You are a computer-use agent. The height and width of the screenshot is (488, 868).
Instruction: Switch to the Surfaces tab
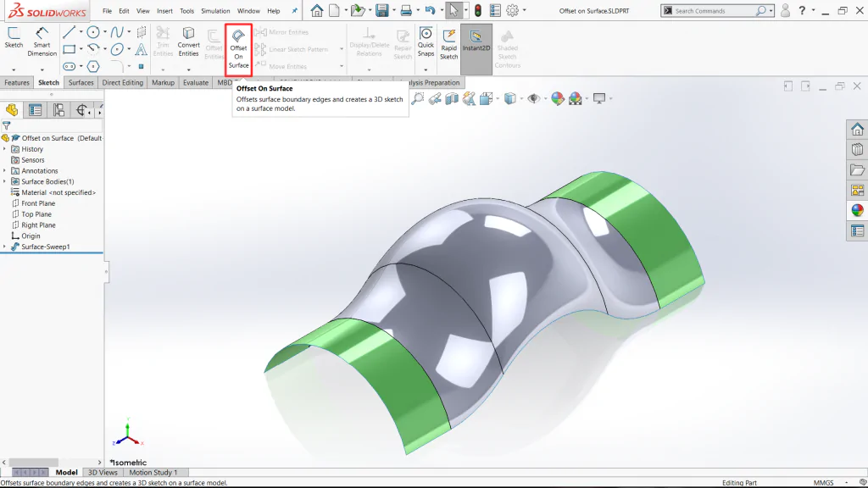click(x=81, y=82)
